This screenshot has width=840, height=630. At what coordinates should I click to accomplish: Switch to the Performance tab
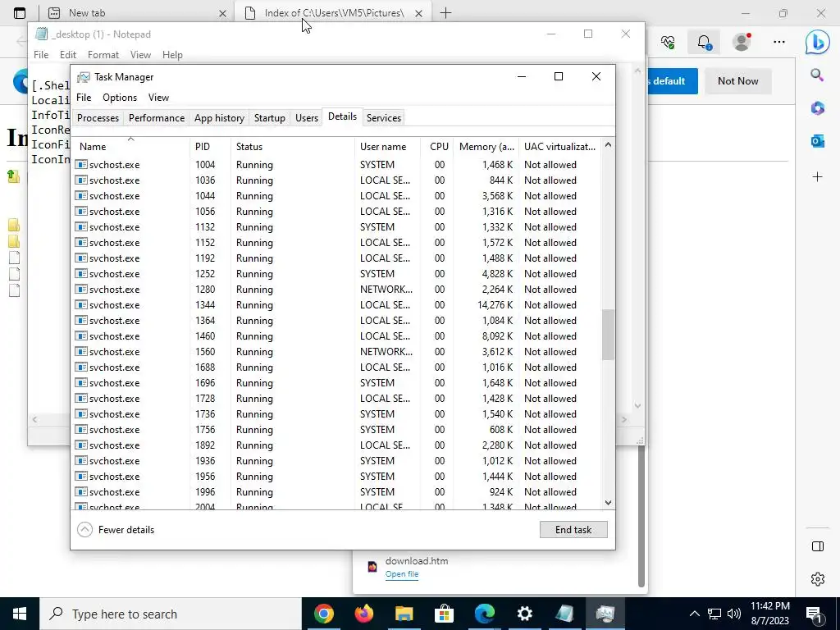click(157, 118)
